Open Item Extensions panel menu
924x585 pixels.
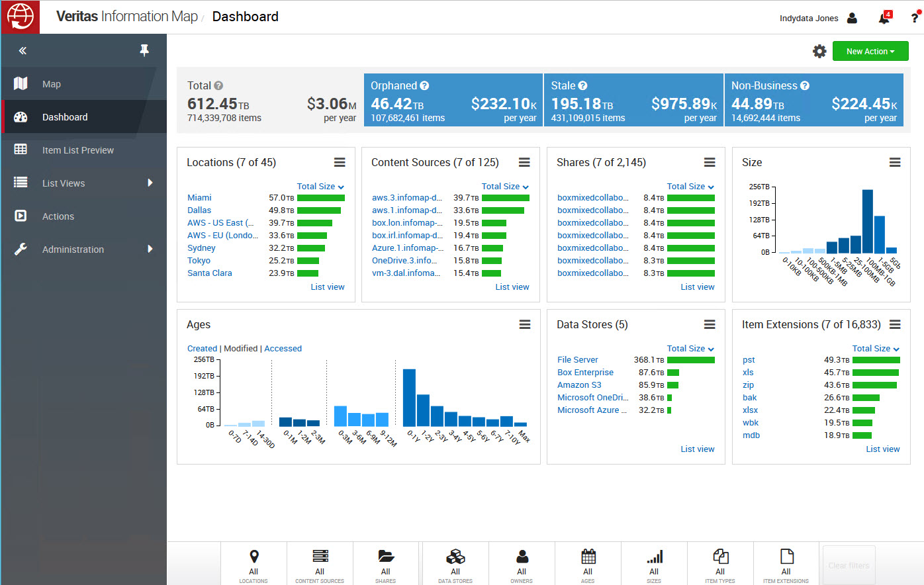895,324
